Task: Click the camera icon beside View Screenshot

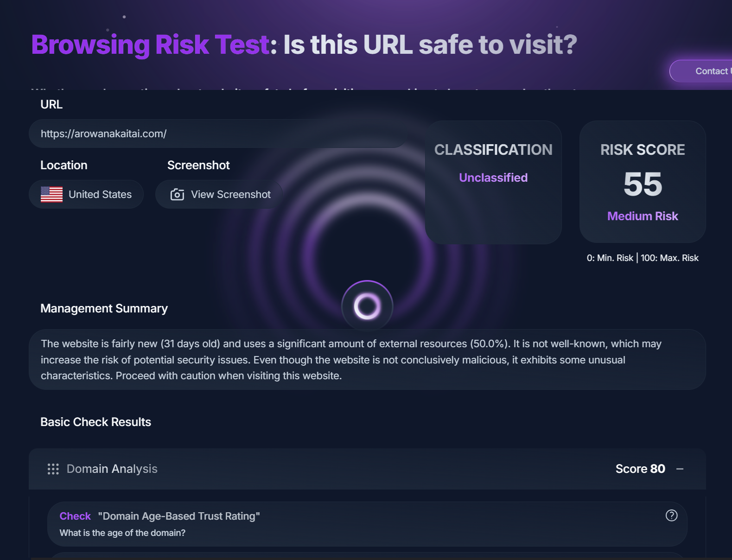Action: 177,195
